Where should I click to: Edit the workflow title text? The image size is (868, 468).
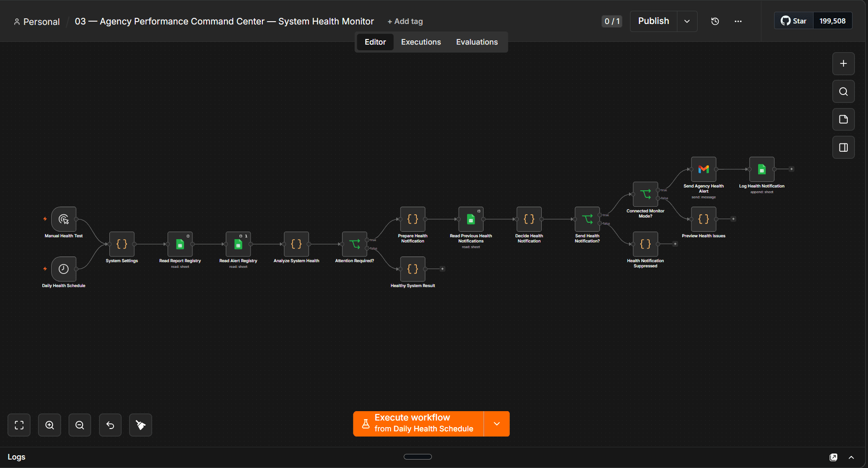click(224, 22)
